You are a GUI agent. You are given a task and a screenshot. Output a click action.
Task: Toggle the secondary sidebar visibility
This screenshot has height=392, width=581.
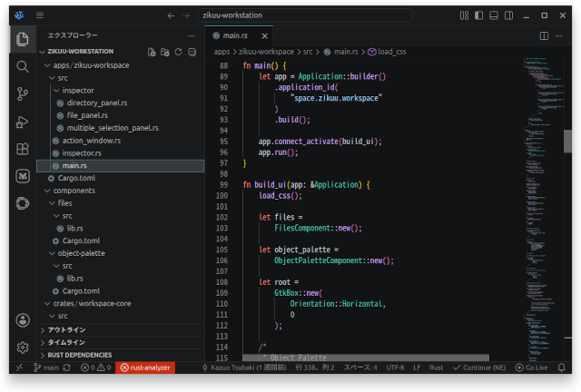pyautogui.click(x=508, y=15)
